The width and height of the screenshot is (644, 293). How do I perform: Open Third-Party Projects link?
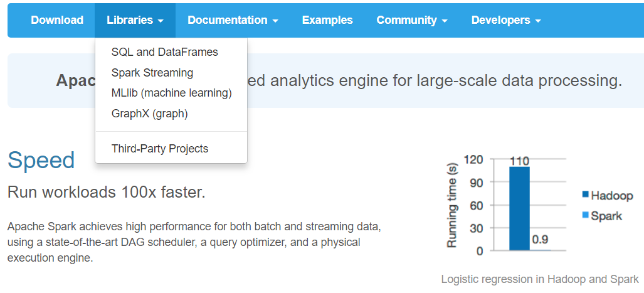click(160, 149)
